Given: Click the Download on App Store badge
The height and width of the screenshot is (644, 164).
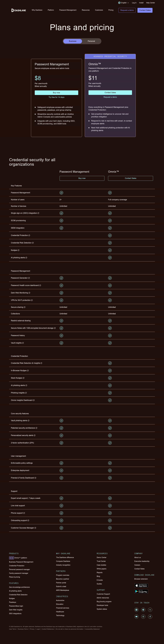Looking at the screenshot, I should point(141,586).
